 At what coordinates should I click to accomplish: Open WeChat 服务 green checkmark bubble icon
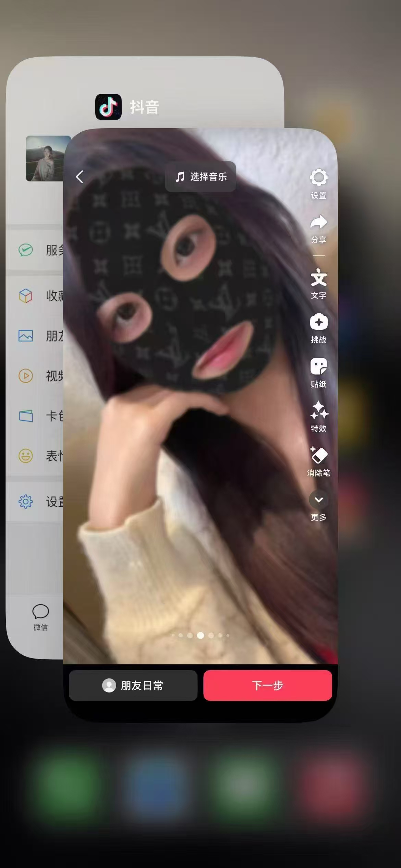(26, 250)
